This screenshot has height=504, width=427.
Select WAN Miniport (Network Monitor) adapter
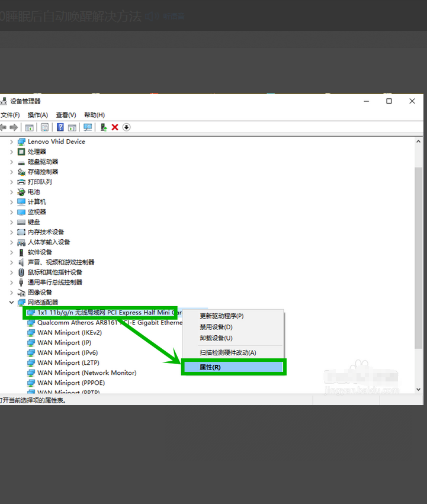click(86, 373)
